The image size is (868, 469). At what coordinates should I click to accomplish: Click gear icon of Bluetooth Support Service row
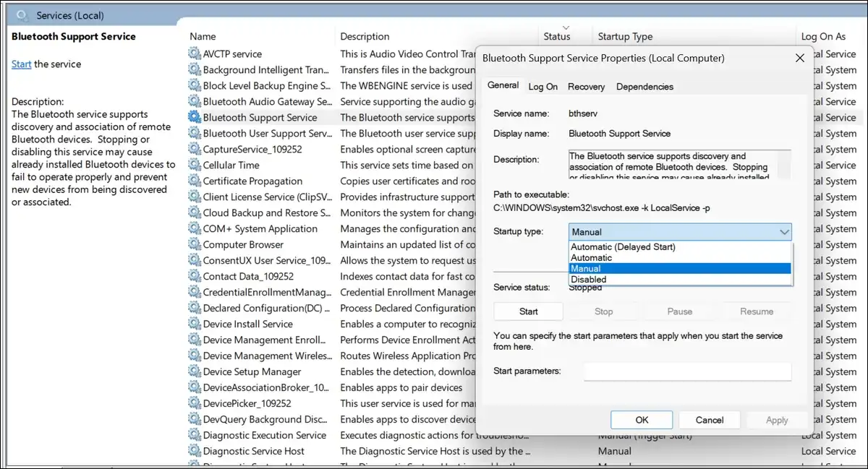click(195, 117)
